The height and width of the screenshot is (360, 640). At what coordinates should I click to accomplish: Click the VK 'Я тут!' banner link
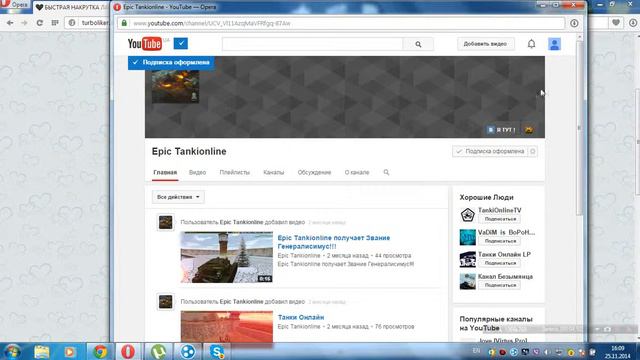click(x=502, y=130)
